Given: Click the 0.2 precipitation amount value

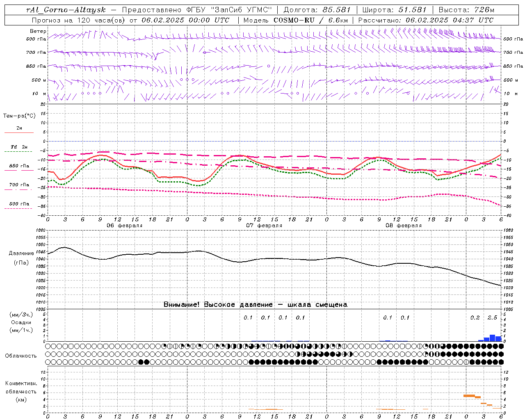Looking at the screenshot, I should pyautogui.click(x=475, y=318).
